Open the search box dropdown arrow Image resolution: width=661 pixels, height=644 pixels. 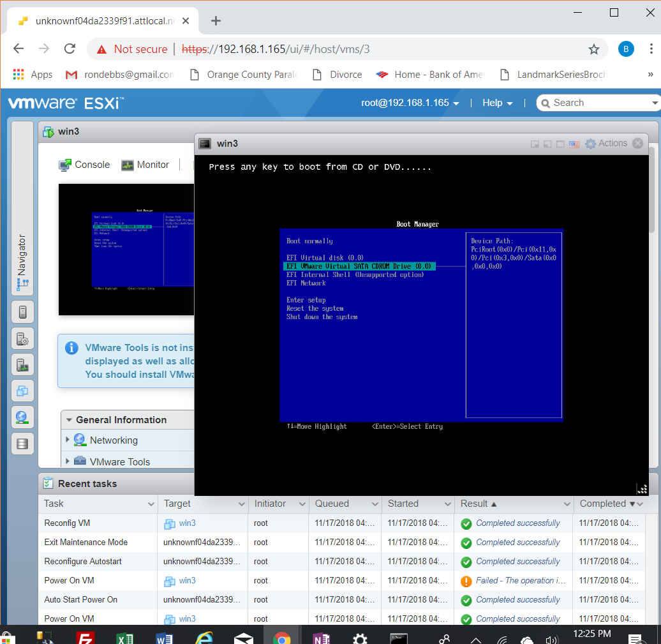(x=655, y=103)
